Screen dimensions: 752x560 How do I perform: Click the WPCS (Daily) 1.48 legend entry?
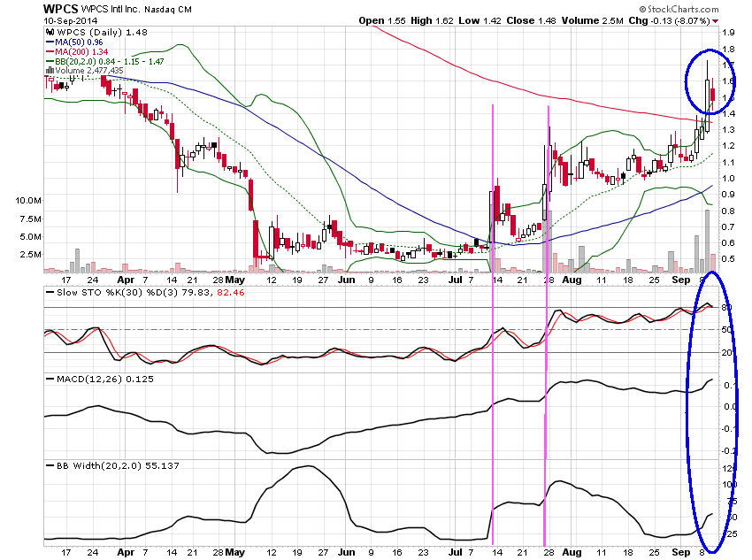102,32
